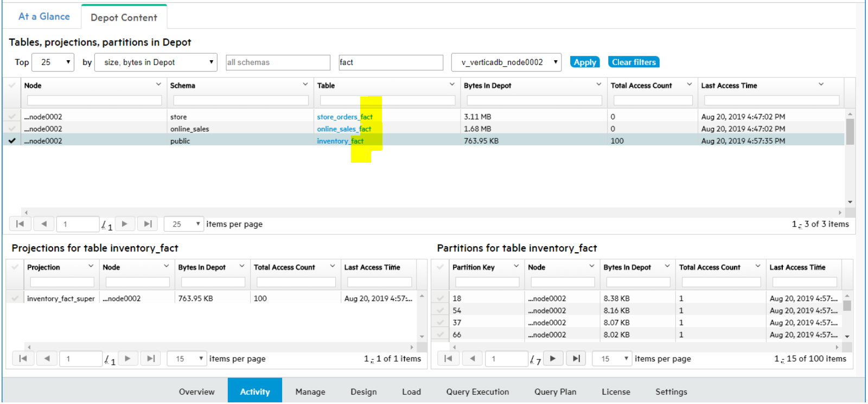Switch to the At a Glance tab
The height and width of the screenshot is (404, 868).
(44, 17)
